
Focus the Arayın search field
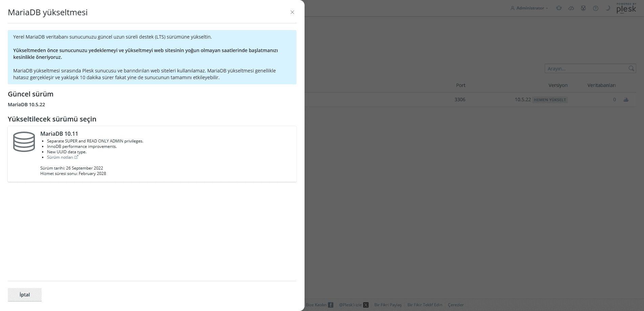[x=586, y=69]
